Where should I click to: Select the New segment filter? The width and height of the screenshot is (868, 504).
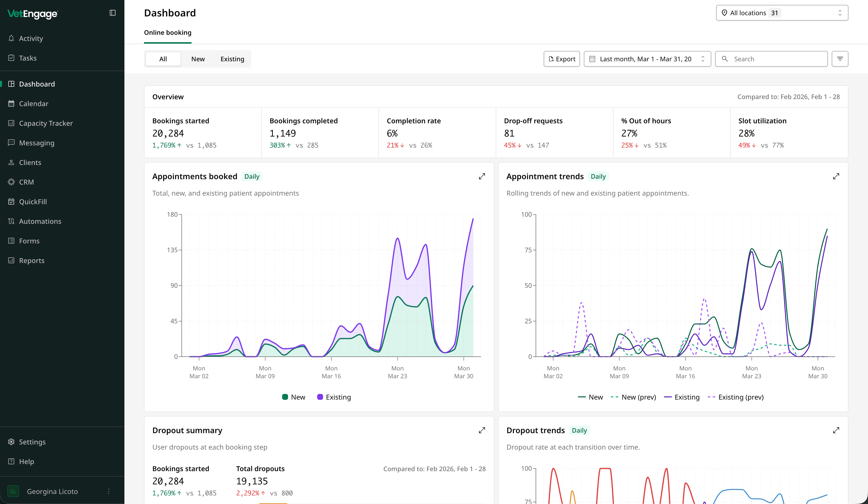click(198, 59)
